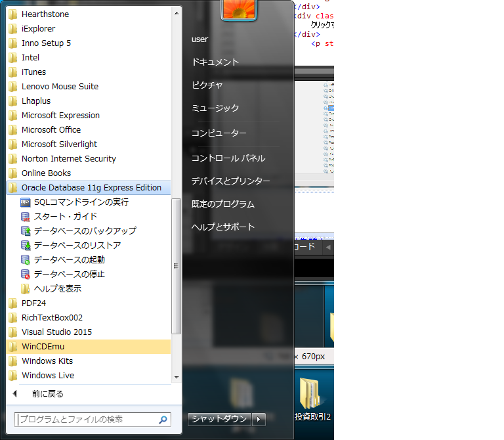Expand the Lenovo Mouse Suite folder

[x=89, y=87]
